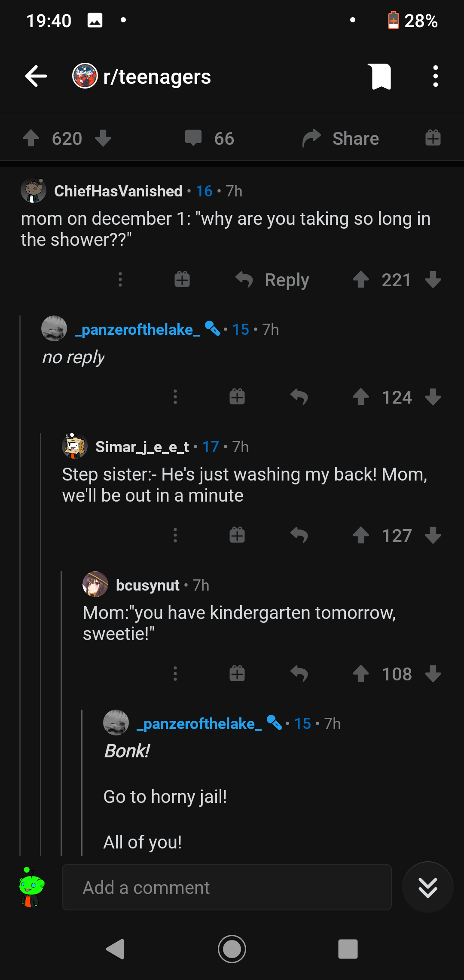Type in the Add a comment field
Screen dimensions: 464x980
(x=227, y=888)
